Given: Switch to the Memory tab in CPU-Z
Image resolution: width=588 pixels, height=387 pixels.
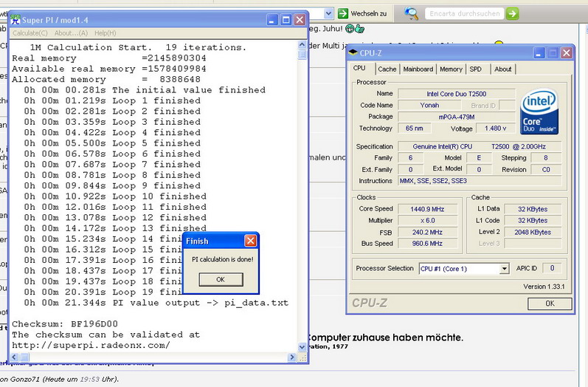Looking at the screenshot, I should pos(451,69).
